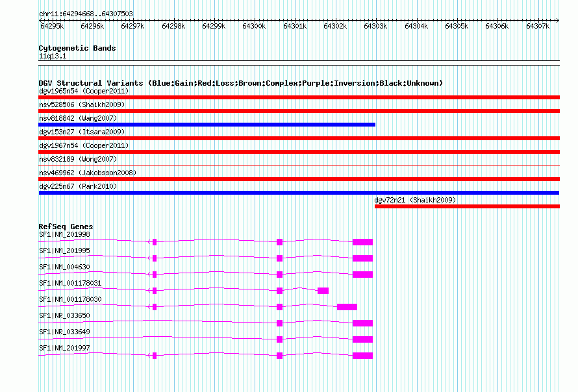
Task: Open the nsv528506 (Shaikh2009) variant label
Action: [82, 104]
